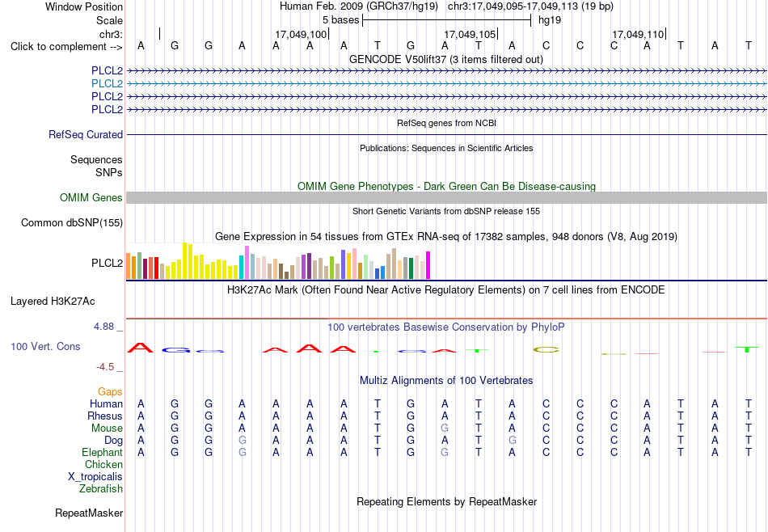Open the GENCODE V50lift37 track title
Image resolution: width=768 pixels, height=532 pixels.
click(x=446, y=59)
